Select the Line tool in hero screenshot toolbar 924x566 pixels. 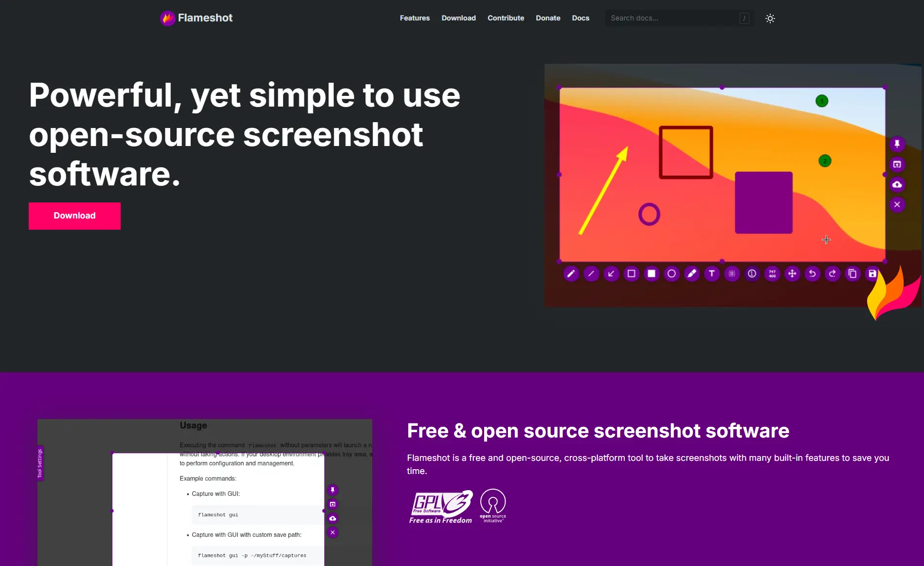click(x=591, y=274)
